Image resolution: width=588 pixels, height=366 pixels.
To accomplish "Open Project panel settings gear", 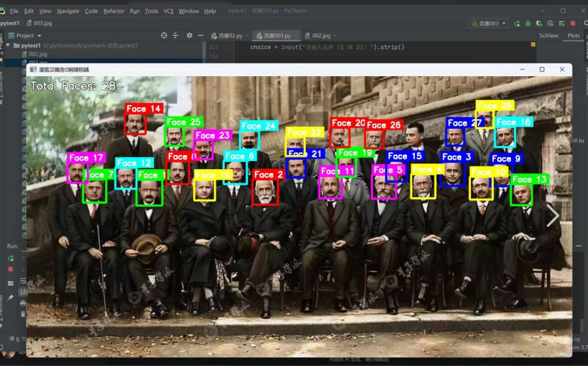I will coord(189,35).
